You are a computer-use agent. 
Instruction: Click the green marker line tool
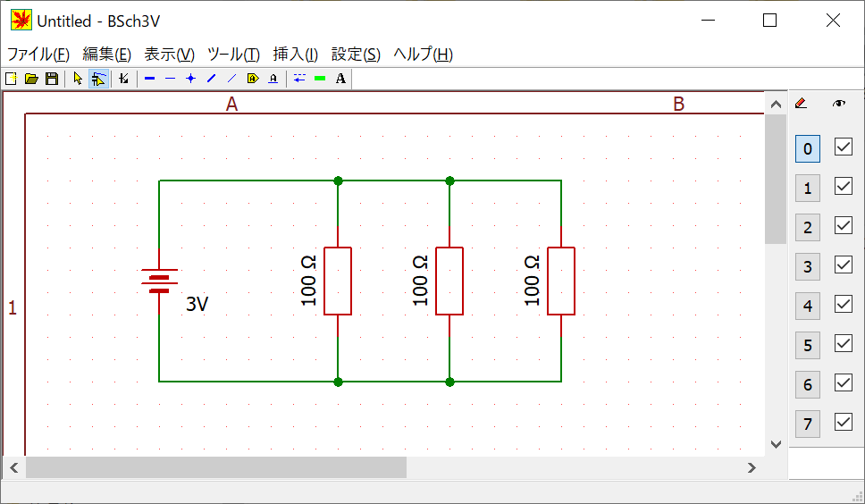point(320,79)
